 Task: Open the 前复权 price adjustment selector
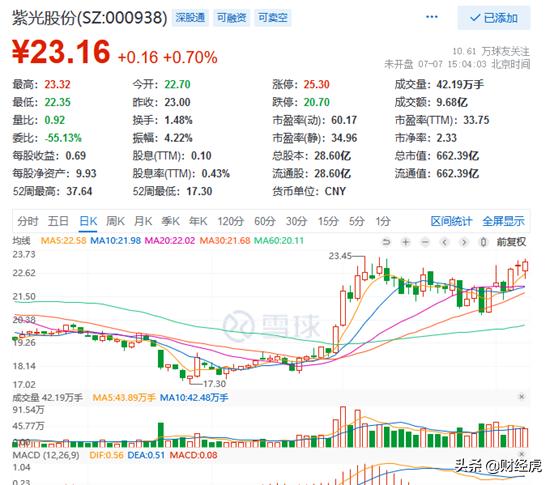point(511,242)
